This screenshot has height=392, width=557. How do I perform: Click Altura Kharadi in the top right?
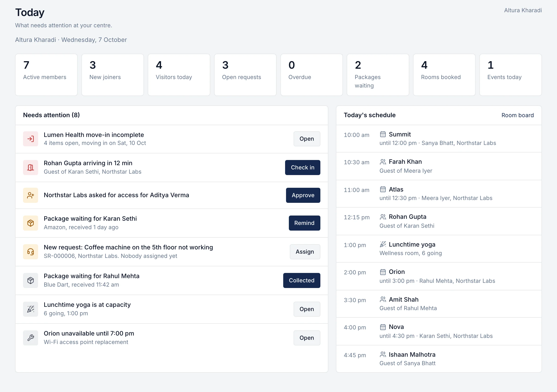point(523,10)
